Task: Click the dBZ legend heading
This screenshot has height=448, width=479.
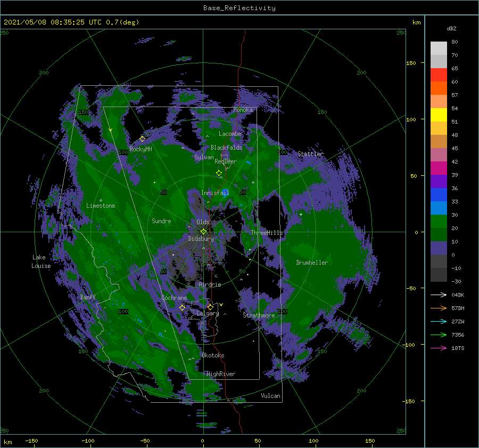Action: (x=451, y=28)
